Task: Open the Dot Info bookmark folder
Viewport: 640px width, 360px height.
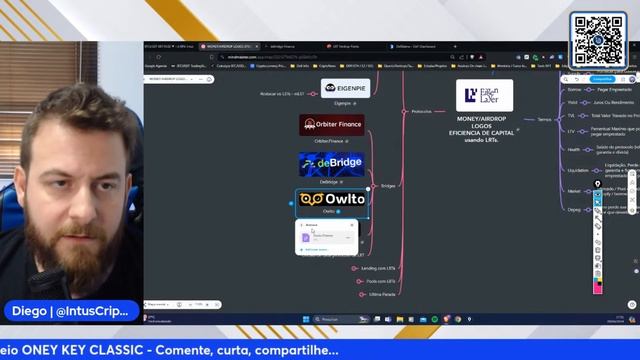Action: click(300, 66)
